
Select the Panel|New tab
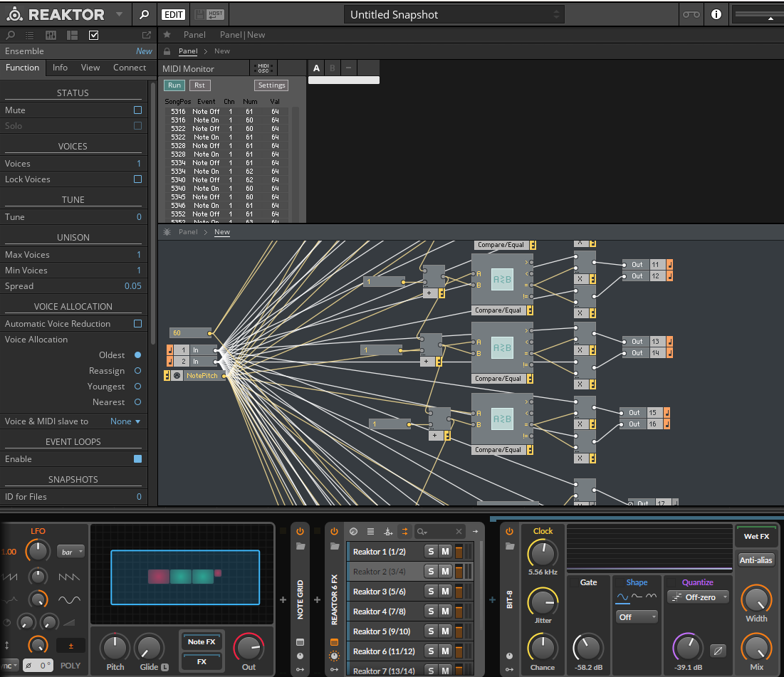click(243, 34)
